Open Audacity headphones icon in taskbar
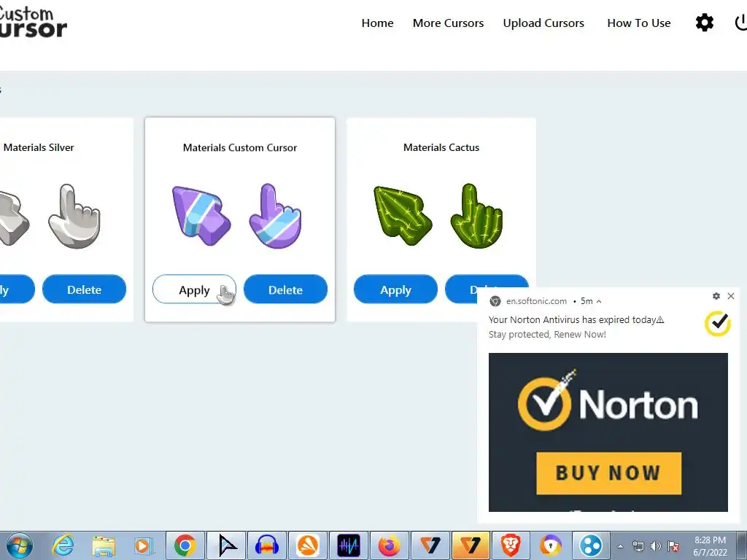Viewport: 747px width, 560px height. pos(267,545)
